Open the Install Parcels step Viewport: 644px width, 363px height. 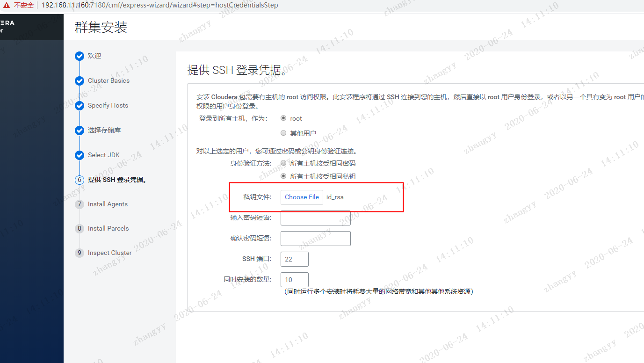[x=109, y=229]
